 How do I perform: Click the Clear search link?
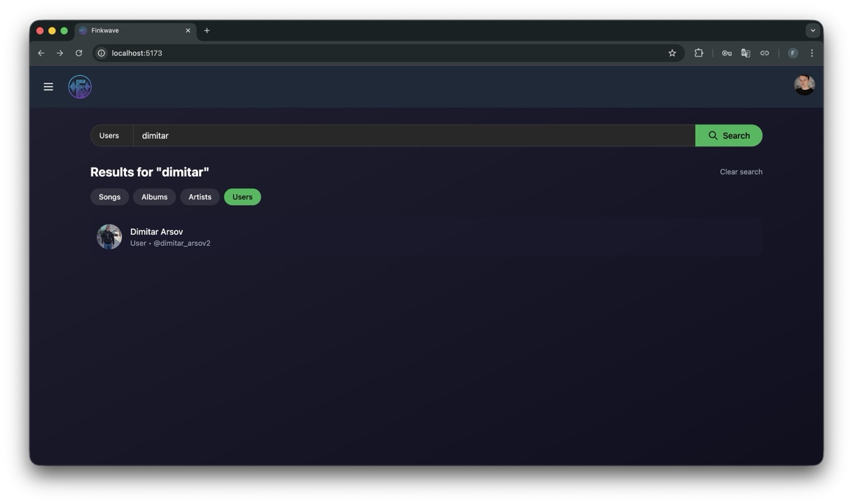click(x=740, y=172)
